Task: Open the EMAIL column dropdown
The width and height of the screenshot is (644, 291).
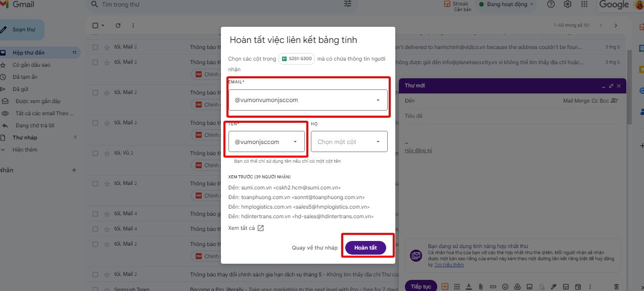Action: click(308, 100)
